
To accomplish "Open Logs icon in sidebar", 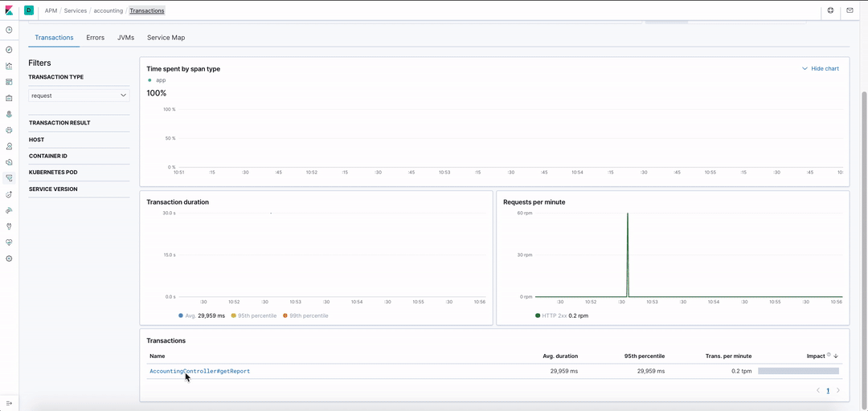I will (9, 162).
